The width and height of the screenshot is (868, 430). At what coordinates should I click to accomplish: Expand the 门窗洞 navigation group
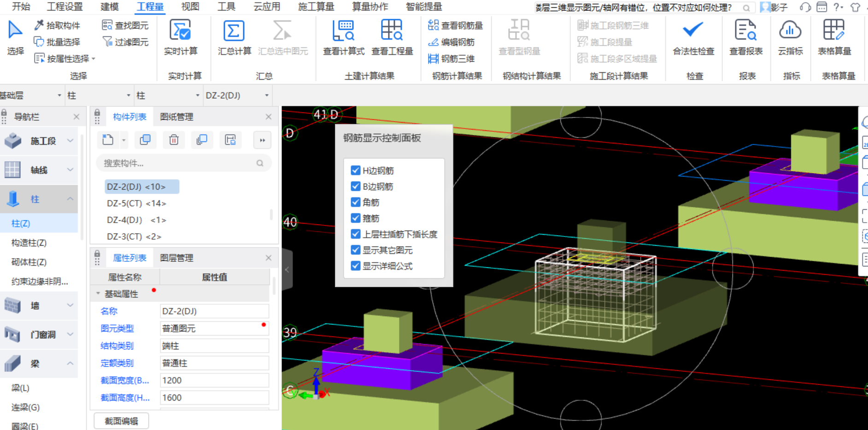pyautogui.click(x=70, y=334)
